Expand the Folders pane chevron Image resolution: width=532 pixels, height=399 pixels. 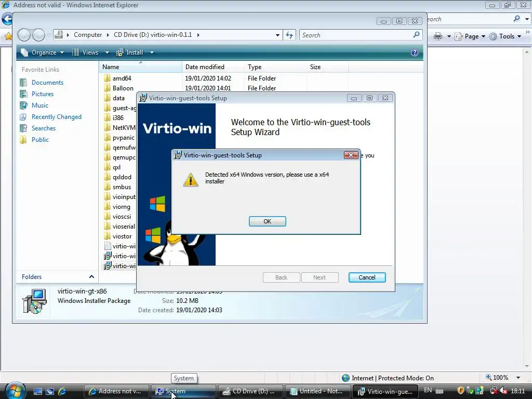(91, 277)
